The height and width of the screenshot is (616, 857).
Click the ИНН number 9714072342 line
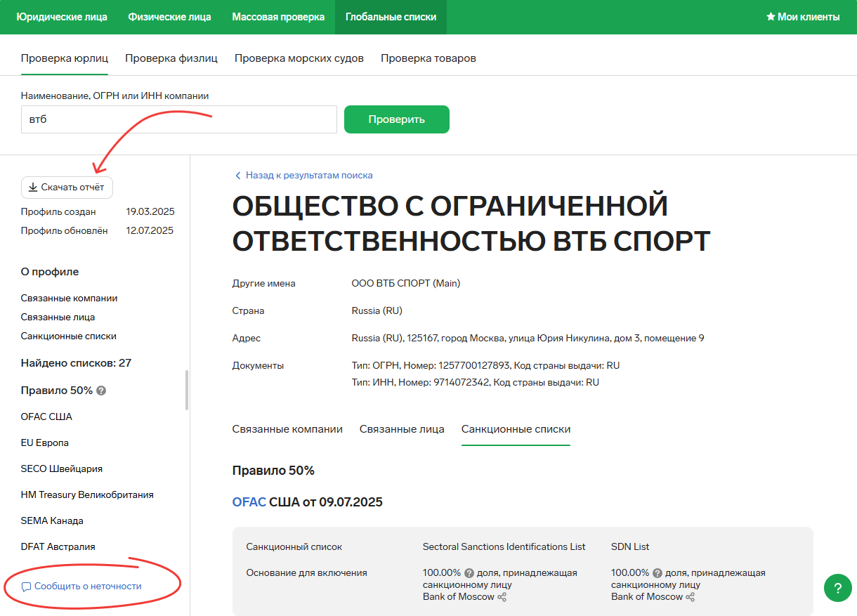click(x=476, y=383)
